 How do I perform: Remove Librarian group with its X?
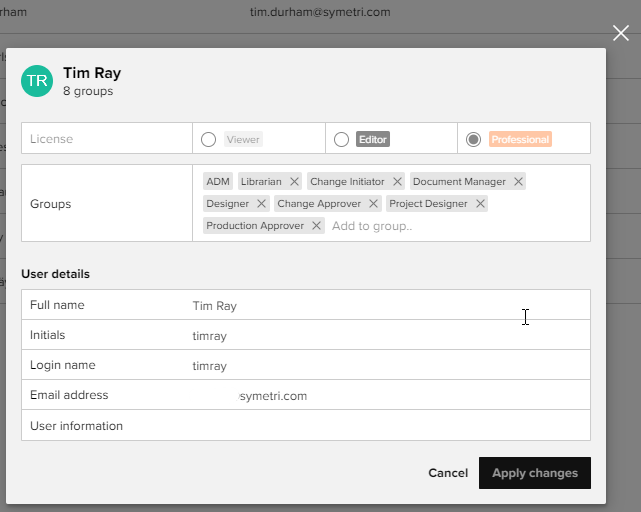(x=294, y=182)
